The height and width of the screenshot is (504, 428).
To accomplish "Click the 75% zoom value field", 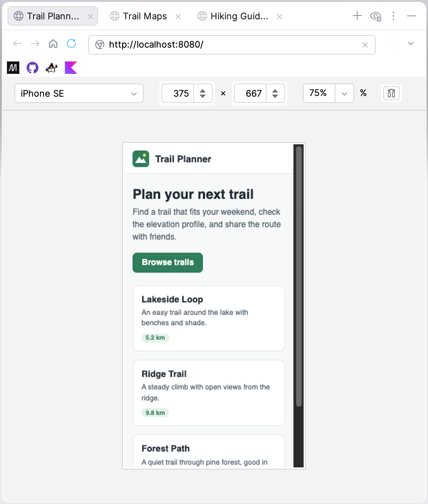I will [319, 93].
